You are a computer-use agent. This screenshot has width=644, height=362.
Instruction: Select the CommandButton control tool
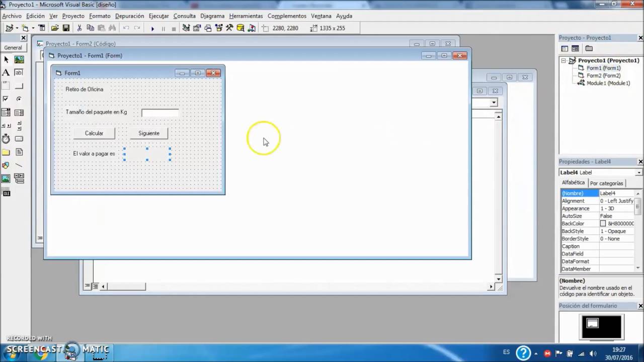point(19,86)
